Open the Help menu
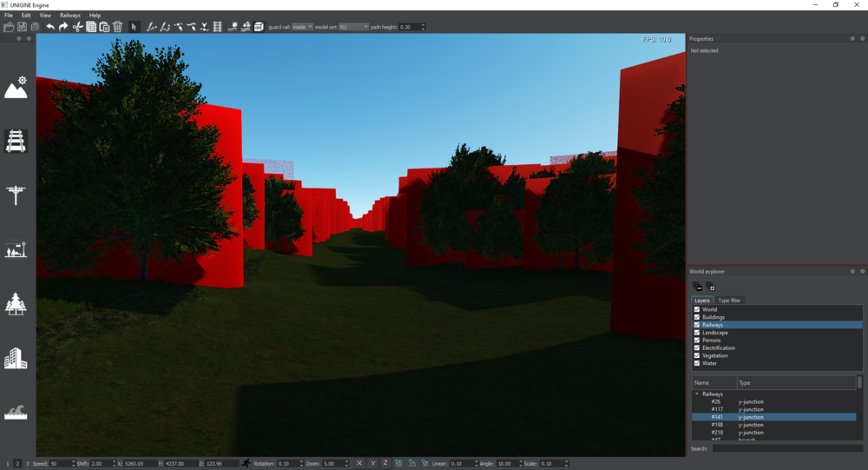Viewport: 868px width, 470px height. point(95,16)
